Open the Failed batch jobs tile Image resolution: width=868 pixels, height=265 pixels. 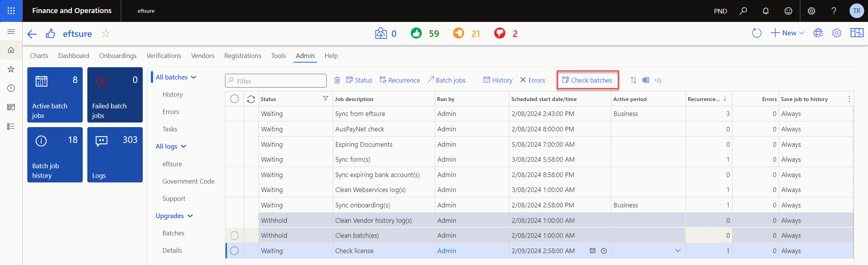tap(115, 95)
